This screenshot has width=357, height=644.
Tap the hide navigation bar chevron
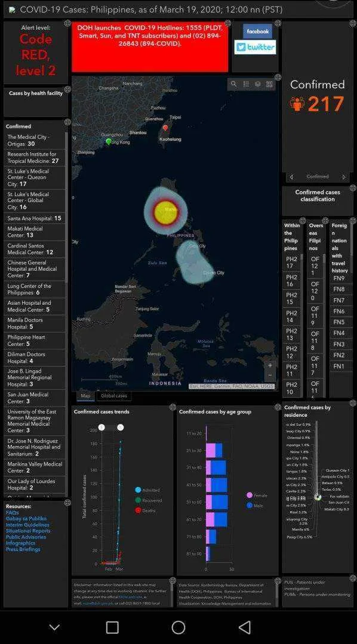(54, 627)
